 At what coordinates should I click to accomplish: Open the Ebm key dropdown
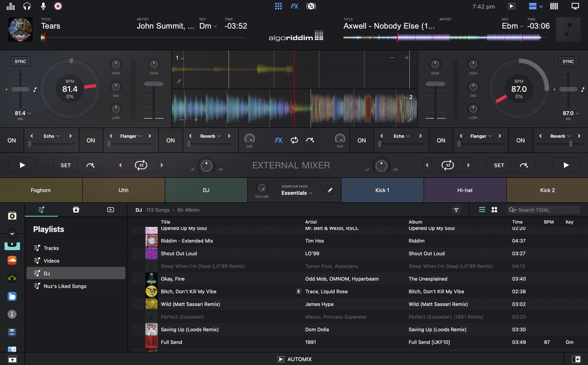tap(513, 26)
